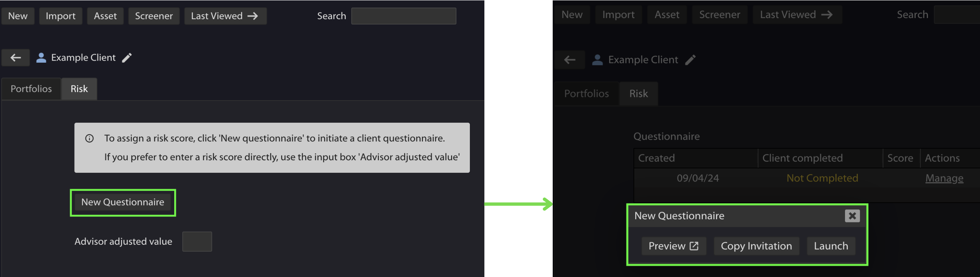Click the back arrow in right panel
Viewport: 980px width, 277px height.
[x=570, y=60]
